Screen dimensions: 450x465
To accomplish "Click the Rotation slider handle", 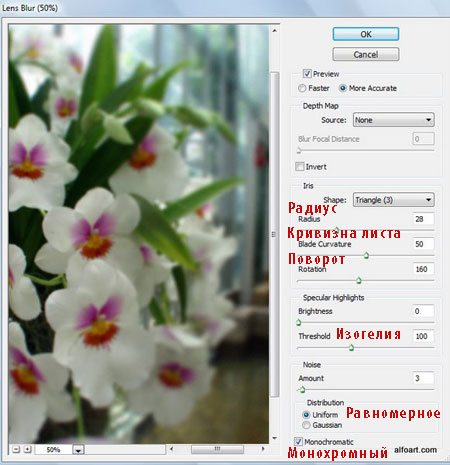I will [359, 281].
